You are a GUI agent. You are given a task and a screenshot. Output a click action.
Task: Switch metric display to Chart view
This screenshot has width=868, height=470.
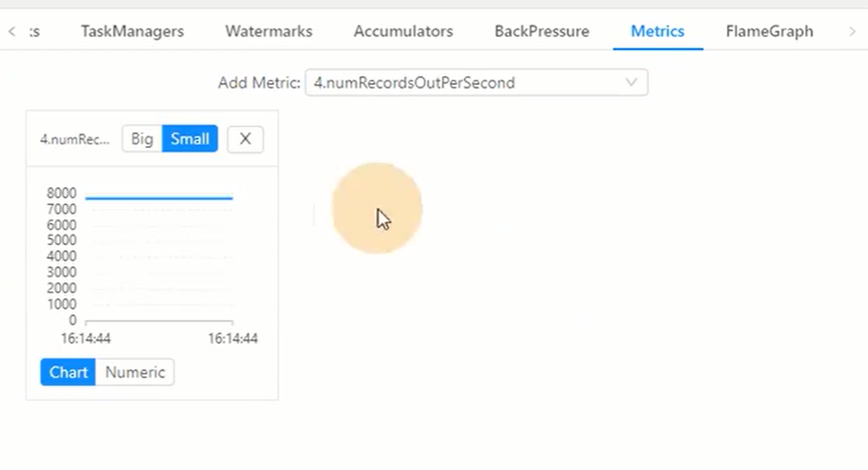[68, 372]
